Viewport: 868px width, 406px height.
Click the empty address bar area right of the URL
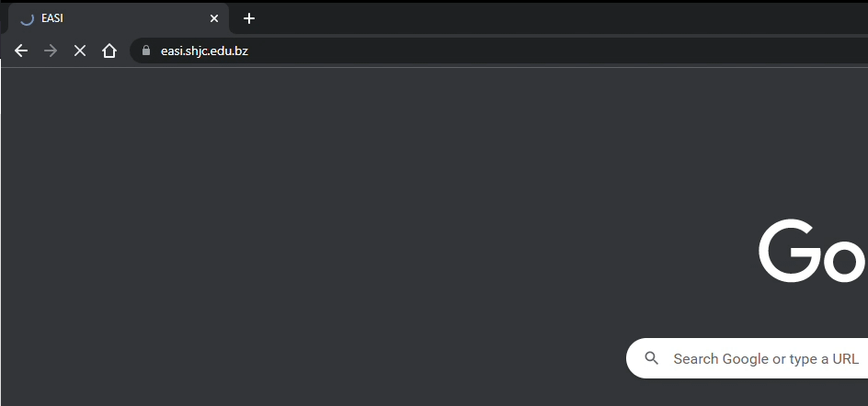[554, 51]
